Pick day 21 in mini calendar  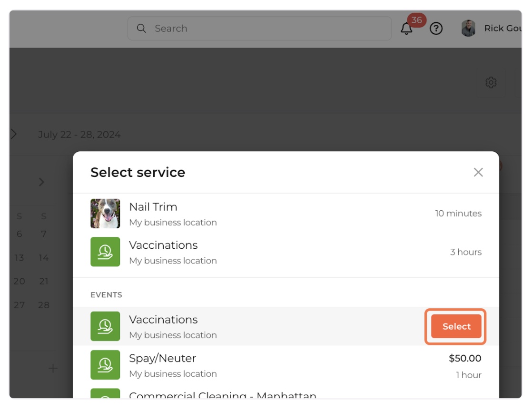click(x=44, y=281)
